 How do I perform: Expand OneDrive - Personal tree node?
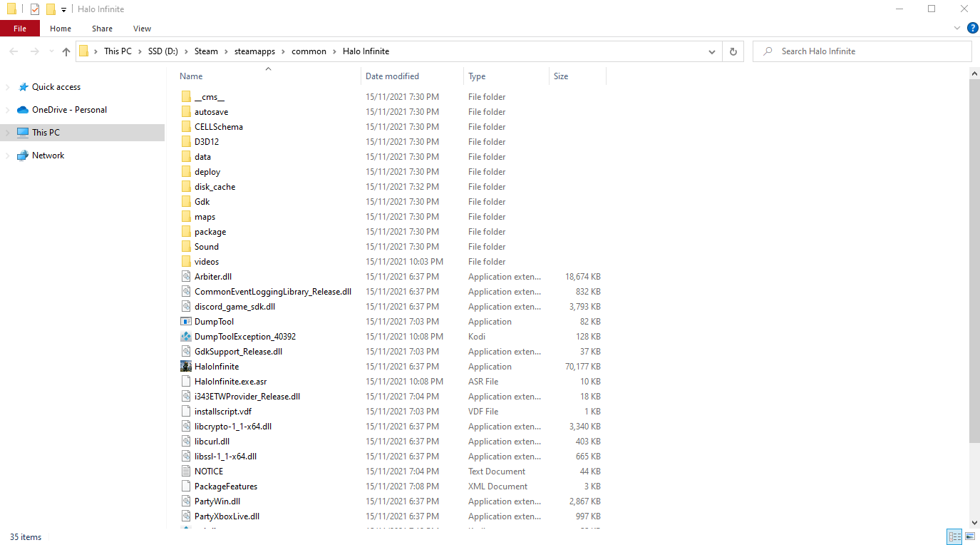[8, 110]
